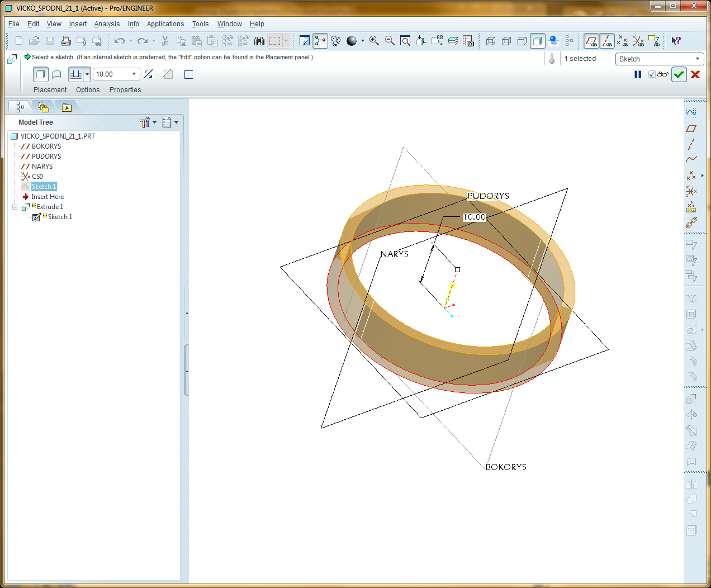This screenshot has width=711, height=588.
Task: Toggle the feature preview checkbox
Action: (x=652, y=74)
